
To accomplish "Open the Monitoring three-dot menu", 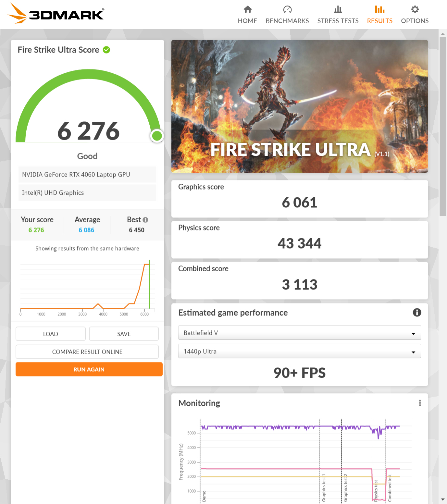I will coord(420,403).
